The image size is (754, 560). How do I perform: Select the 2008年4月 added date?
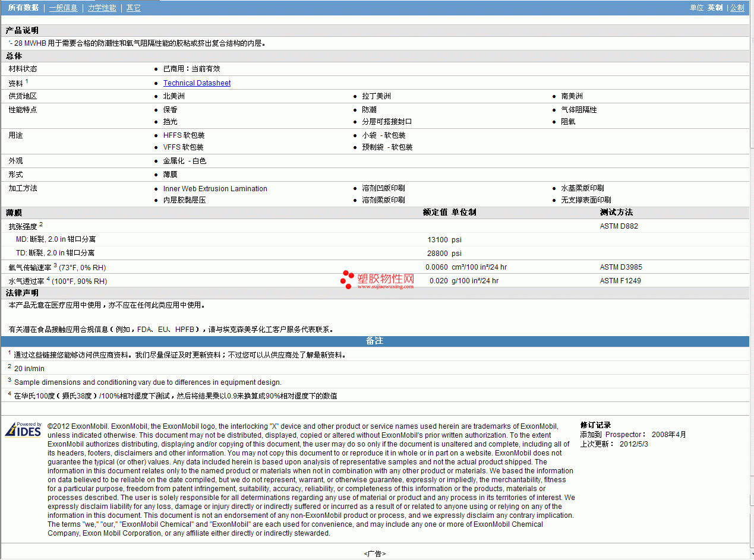click(x=669, y=435)
